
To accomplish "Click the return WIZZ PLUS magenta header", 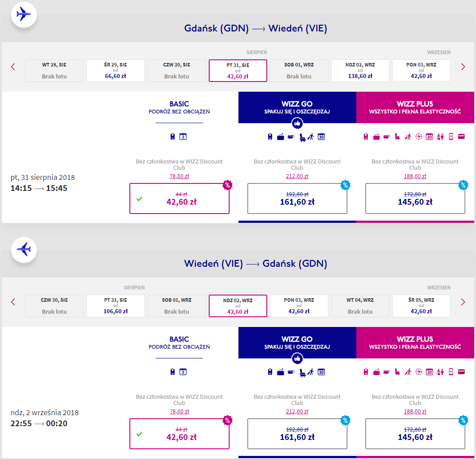I will coord(415,342).
